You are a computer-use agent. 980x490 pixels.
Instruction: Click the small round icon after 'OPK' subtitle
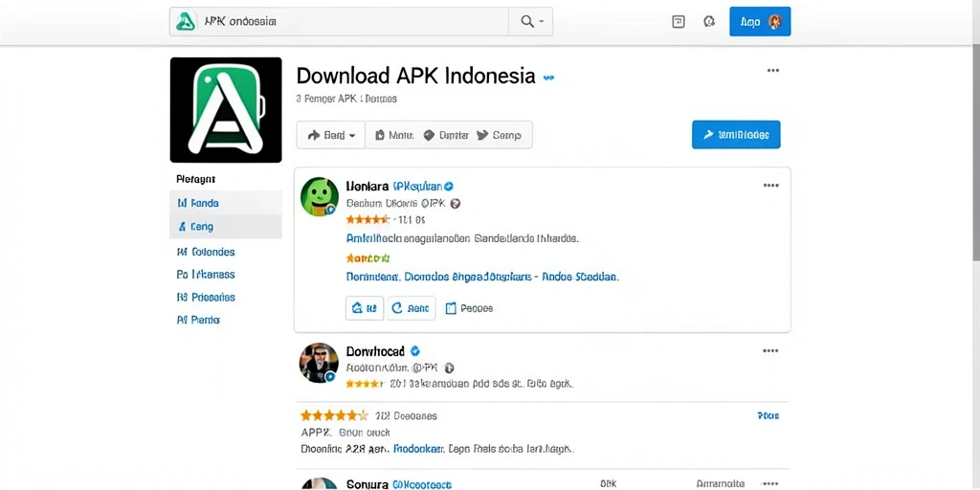click(456, 203)
